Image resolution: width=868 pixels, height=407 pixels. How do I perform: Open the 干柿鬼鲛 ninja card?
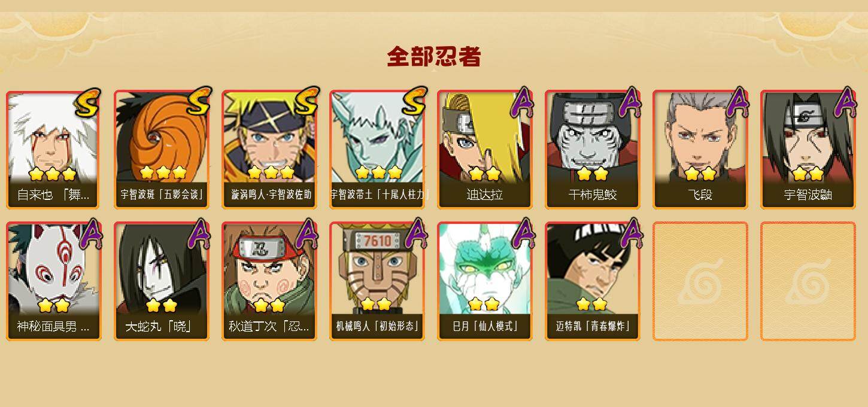tap(593, 150)
